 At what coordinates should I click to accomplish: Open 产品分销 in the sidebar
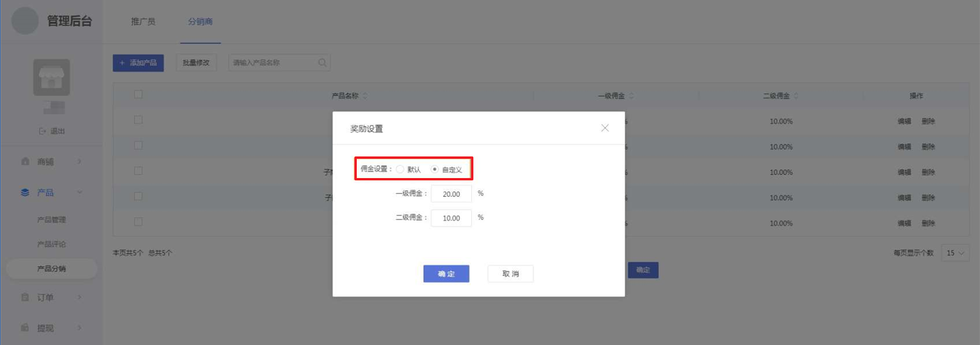[51, 269]
